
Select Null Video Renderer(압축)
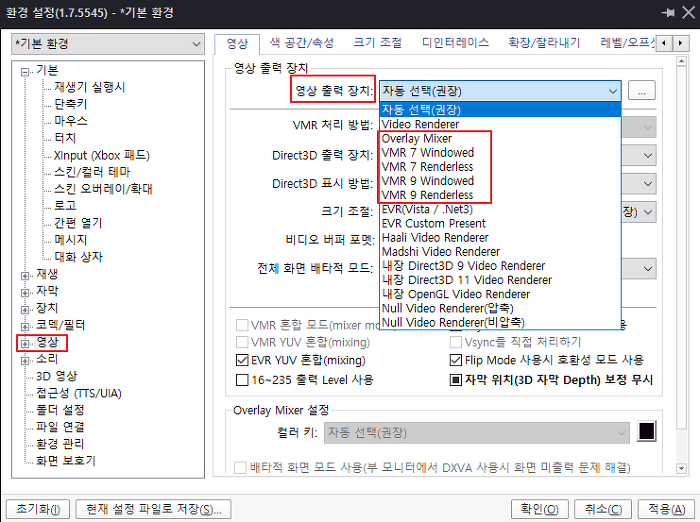tap(500, 309)
